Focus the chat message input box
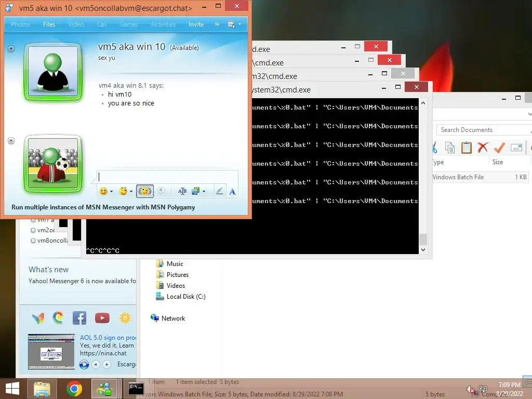This screenshot has width=532, height=399. 168,177
